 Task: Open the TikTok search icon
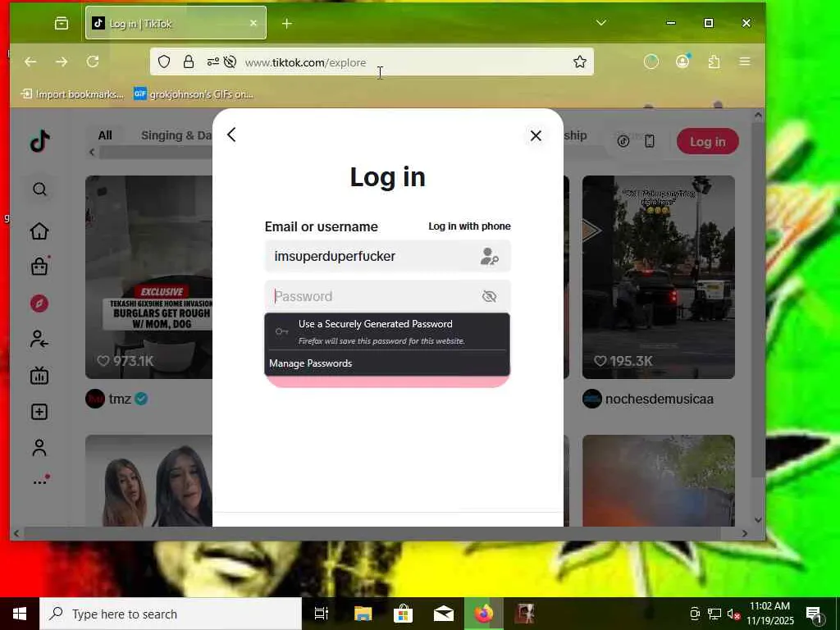[x=39, y=189]
